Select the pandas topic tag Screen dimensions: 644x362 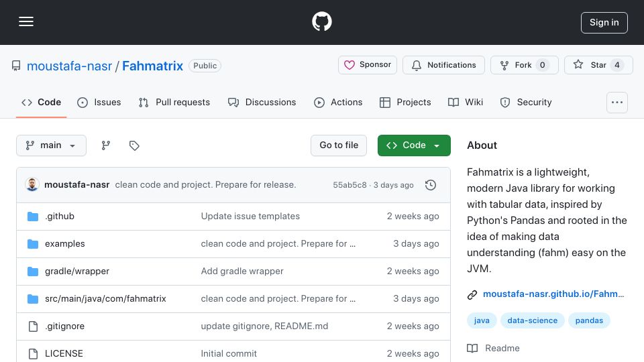[589, 320]
